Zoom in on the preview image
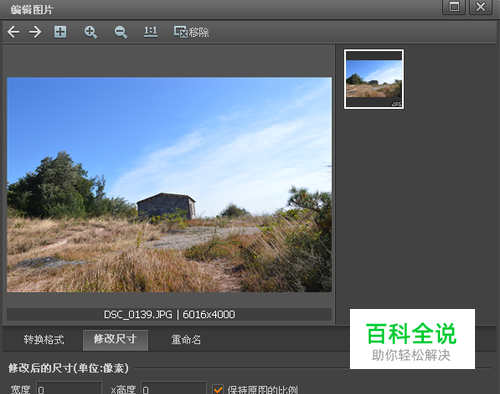This screenshot has width=500, height=394. pyautogui.click(x=90, y=32)
